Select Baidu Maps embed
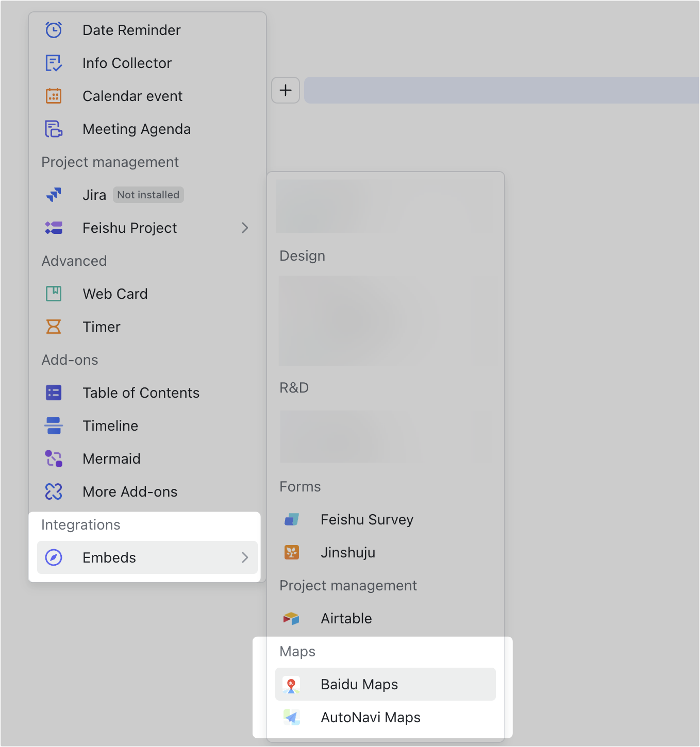Image resolution: width=700 pixels, height=747 pixels. click(x=386, y=684)
